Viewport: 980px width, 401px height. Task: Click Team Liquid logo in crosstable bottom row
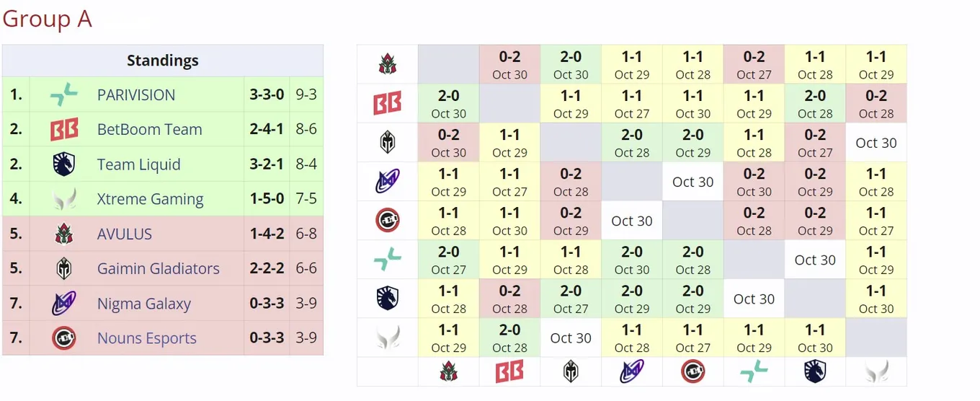click(x=815, y=372)
